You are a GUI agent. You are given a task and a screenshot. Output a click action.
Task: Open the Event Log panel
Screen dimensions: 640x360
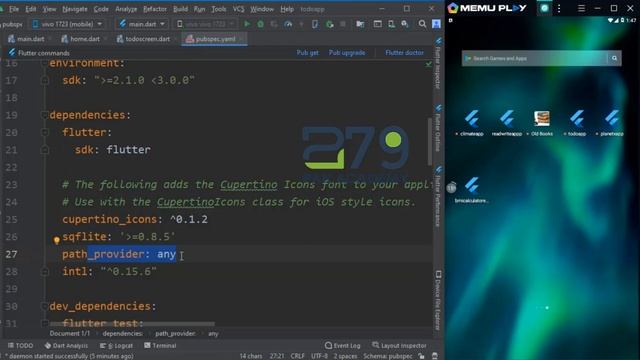click(343, 346)
